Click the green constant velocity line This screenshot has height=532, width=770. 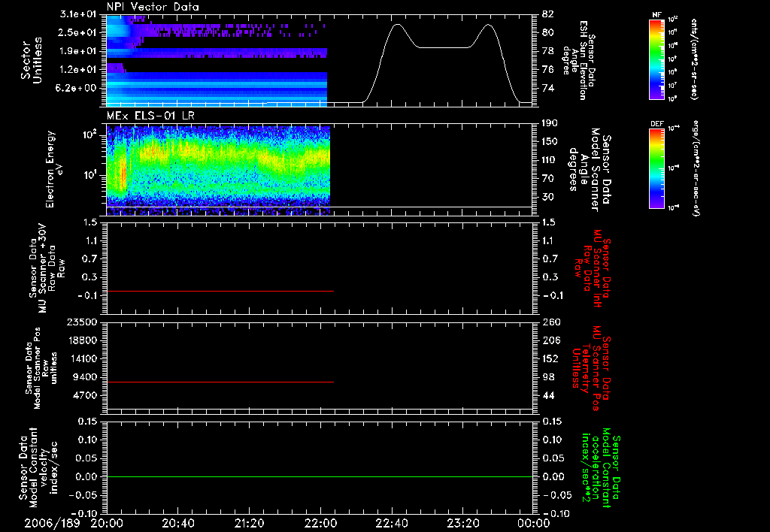click(x=320, y=476)
